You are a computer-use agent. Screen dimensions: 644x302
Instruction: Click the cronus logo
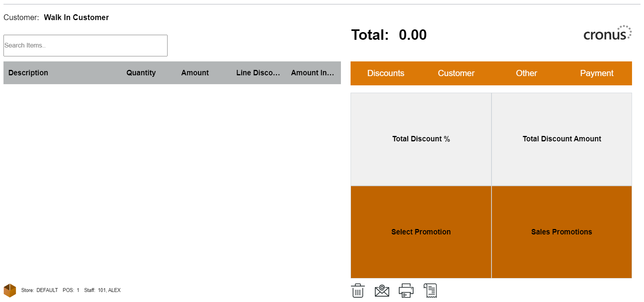click(x=607, y=34)
